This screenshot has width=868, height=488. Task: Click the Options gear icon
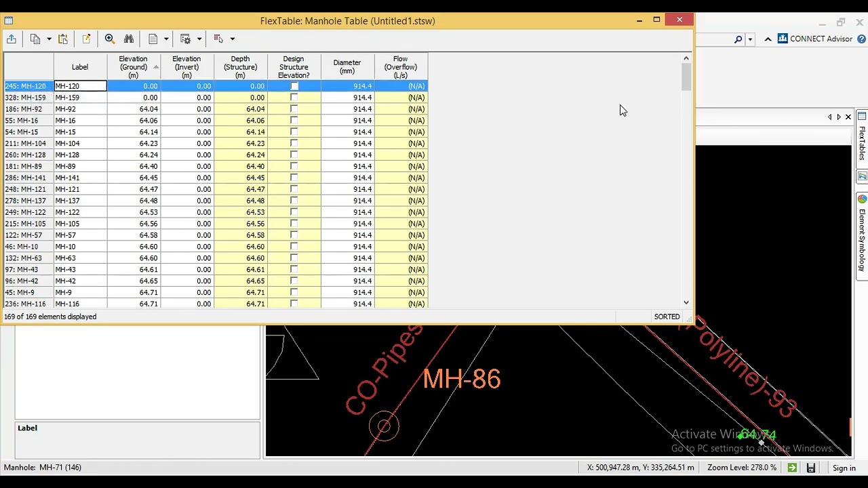[x=186, y=39]
